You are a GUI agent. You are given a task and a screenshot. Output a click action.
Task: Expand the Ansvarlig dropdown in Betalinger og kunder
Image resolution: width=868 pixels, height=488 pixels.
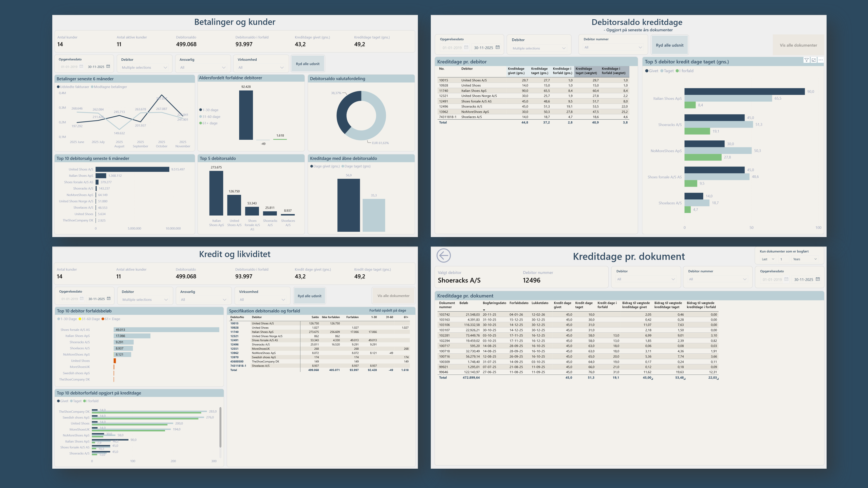point(203,67)
